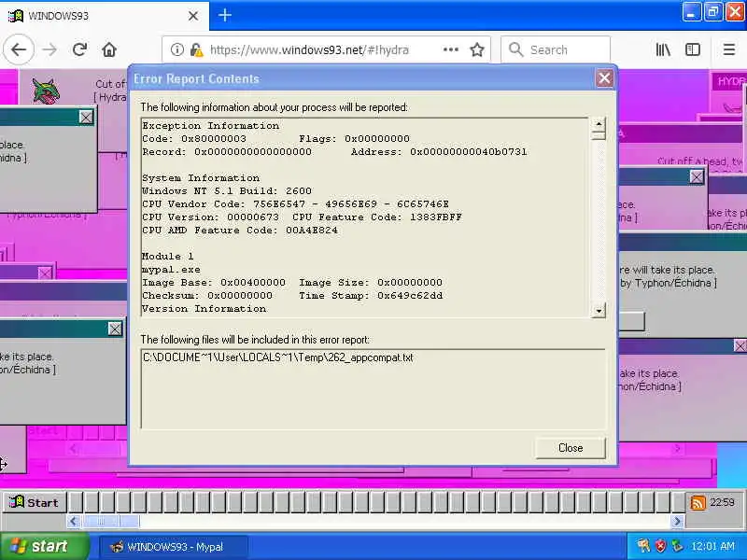747x560 pixels.
Task: Close the WINDOWS93 tab
Action: (193, 16)
